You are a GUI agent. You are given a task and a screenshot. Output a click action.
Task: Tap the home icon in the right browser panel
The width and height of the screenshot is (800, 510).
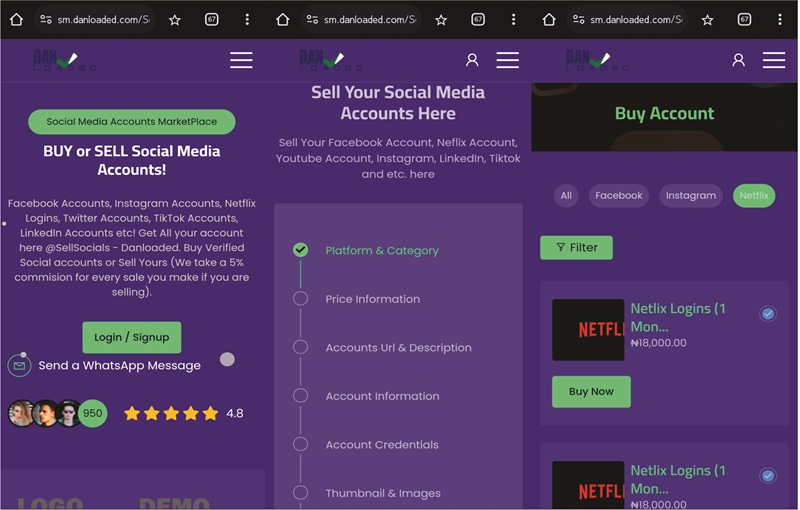[x=549, y=19]
